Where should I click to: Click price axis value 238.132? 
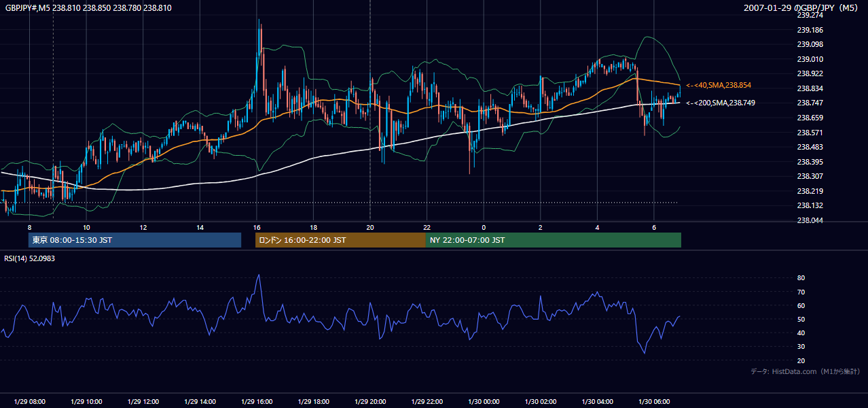pos(810,205)
